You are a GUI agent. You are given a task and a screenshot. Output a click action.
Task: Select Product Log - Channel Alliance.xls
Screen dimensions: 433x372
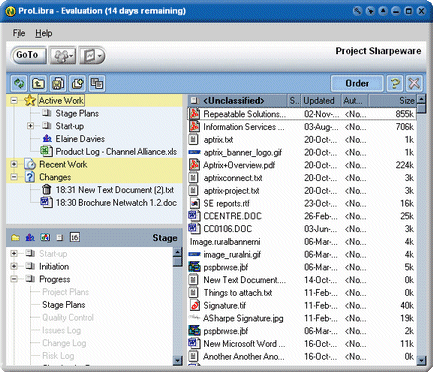tap(116, 152)
